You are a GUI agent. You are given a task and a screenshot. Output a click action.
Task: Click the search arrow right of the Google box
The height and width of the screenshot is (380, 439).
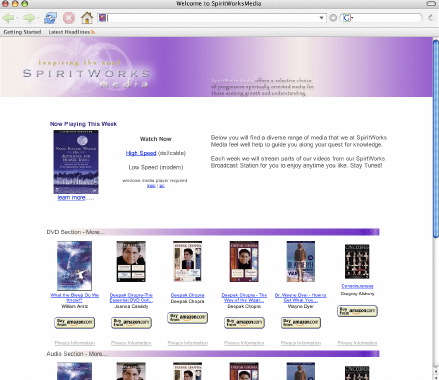click(x=431, y=18)
